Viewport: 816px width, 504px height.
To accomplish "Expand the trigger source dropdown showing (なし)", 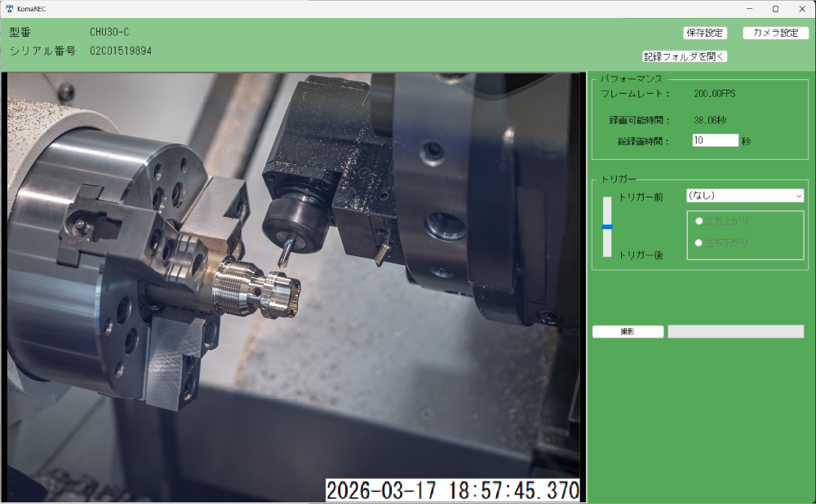I will click(738, 196).
